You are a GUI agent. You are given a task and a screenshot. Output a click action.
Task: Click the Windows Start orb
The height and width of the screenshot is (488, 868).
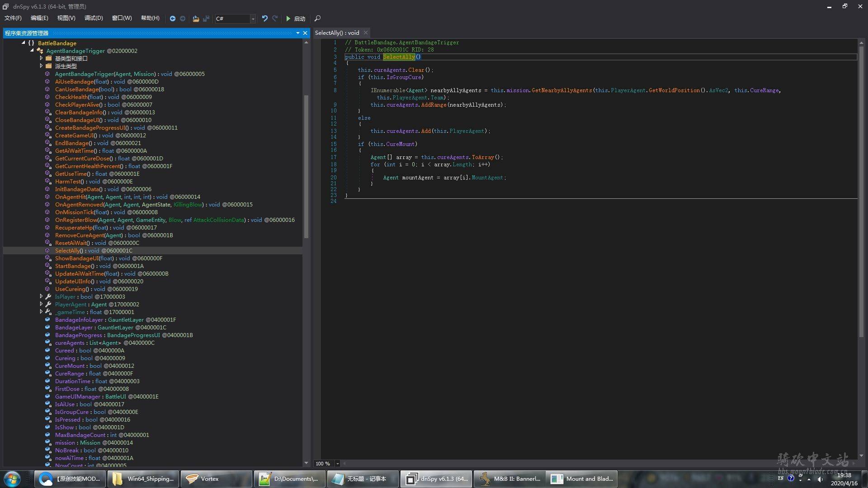[12, 479]
